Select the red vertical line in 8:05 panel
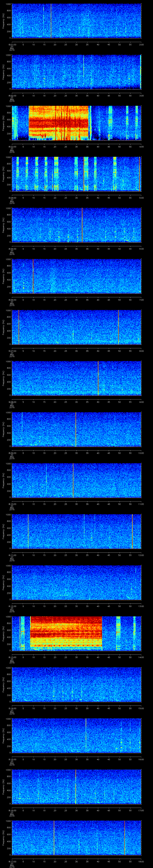The height and width of the screenshot is (868, 153). point(82,225)
